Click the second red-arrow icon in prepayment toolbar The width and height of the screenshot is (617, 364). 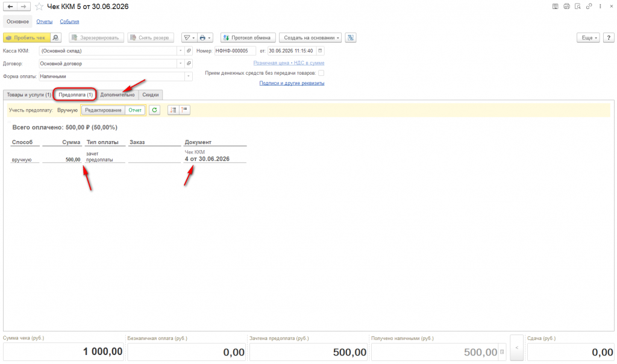tap(184, 110)
